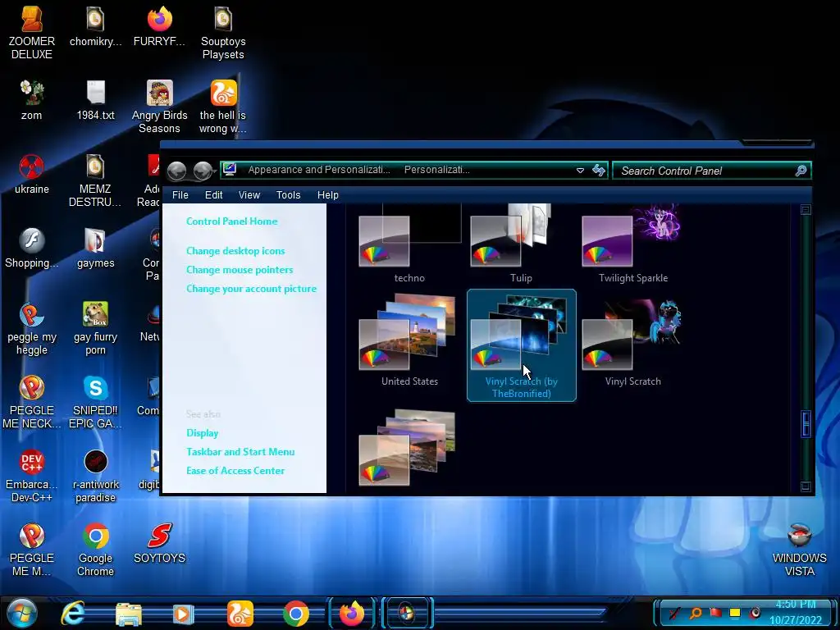Click the Personalization breadcrumb segment

click(436, 170)
